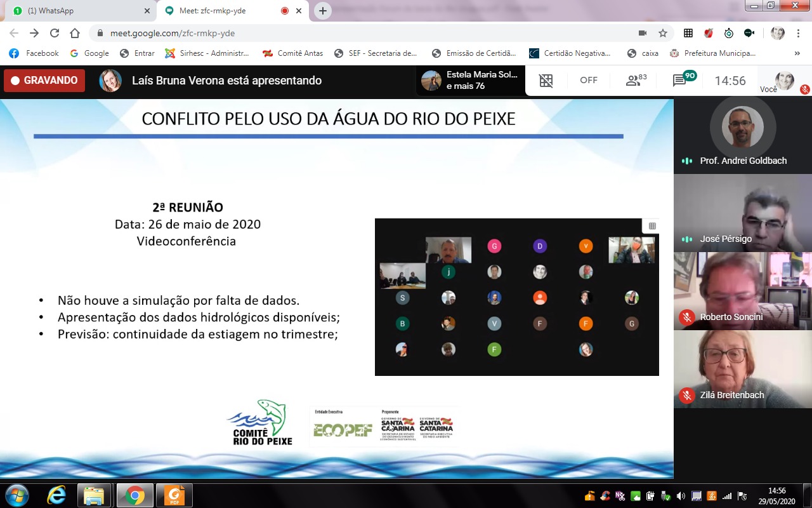812x508 pixels.
Task: Click Zilá Breitenbach's muted microphone icon
Action: point(686,395)
